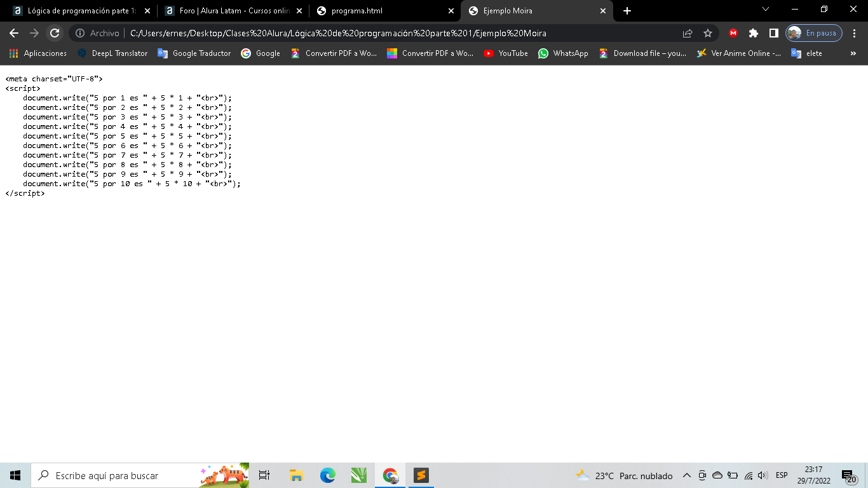Open the Ver Anime Online bookmark
The width and height of the screenshot is (868, 488).
click(739, 53)
